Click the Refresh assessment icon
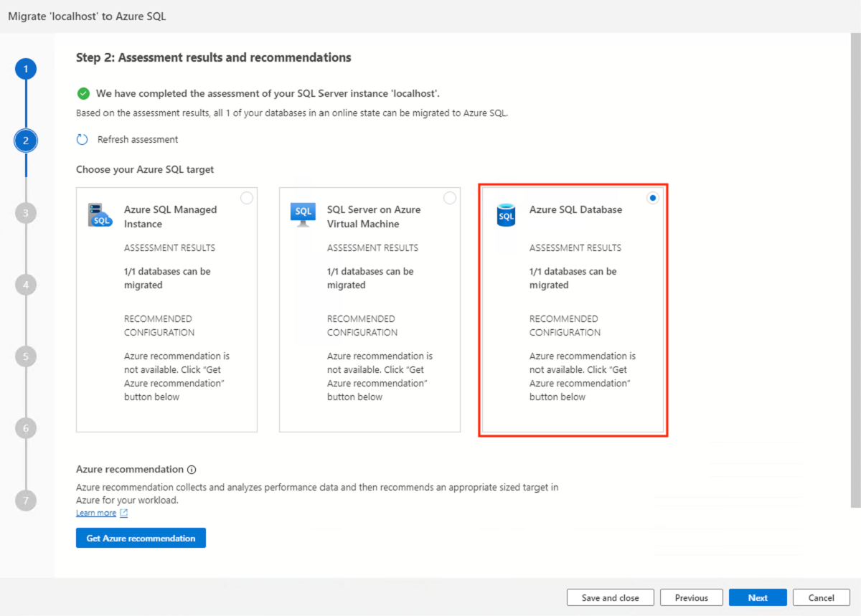The height and width of the screenshot is (616, 861). click(82, 140)
